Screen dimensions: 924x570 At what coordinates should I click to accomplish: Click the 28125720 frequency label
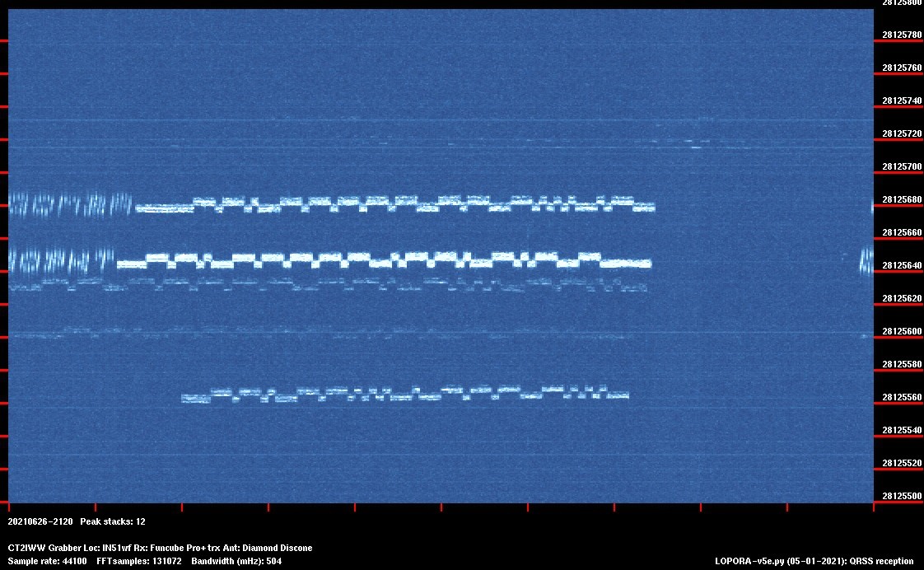coord(902,133)
